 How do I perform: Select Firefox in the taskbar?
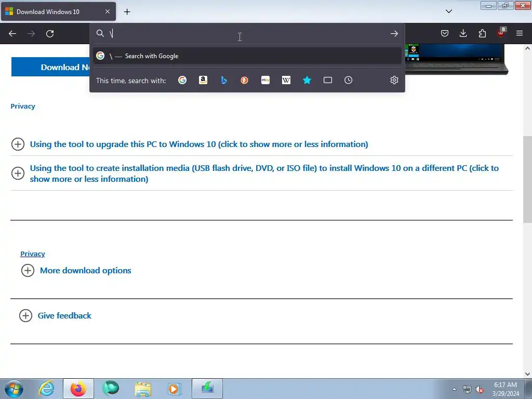78,389
